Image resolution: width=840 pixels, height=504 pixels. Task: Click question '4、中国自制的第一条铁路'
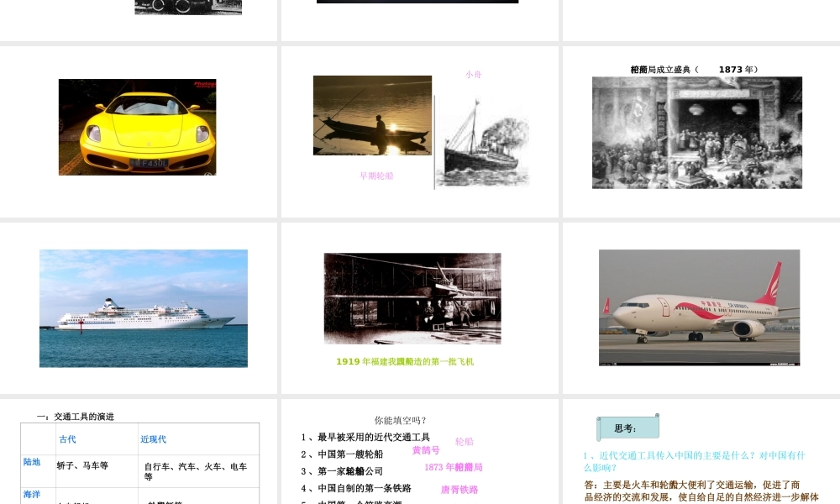356,489
